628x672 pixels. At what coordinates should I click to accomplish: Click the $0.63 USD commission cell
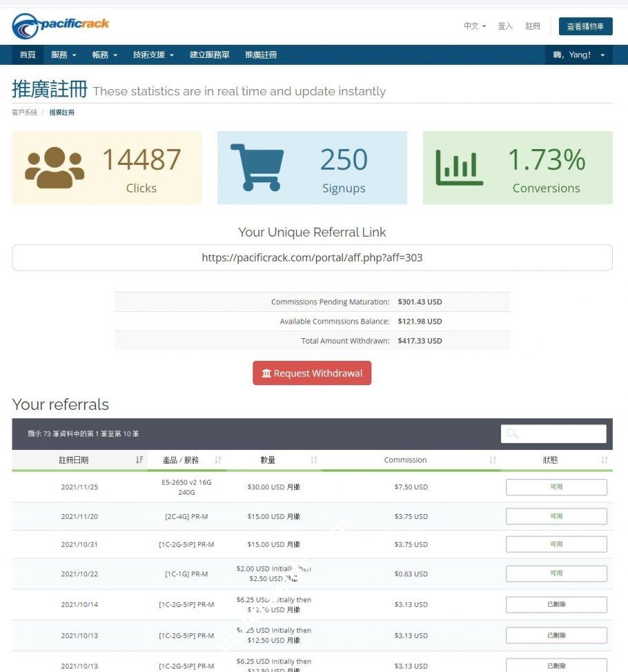point(411,574)
